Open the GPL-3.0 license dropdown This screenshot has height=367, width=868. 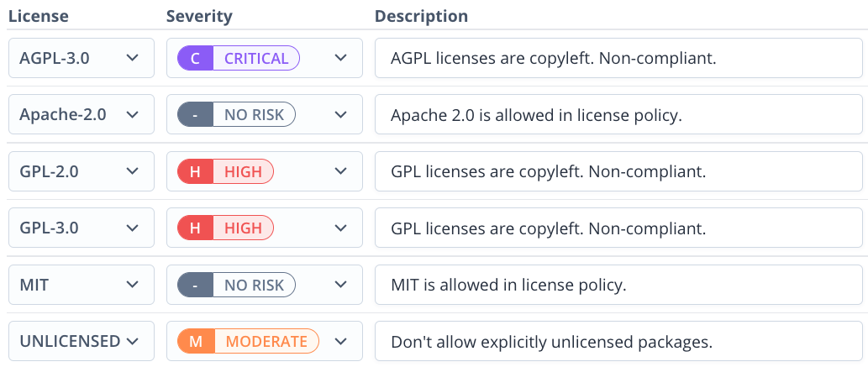82,228
